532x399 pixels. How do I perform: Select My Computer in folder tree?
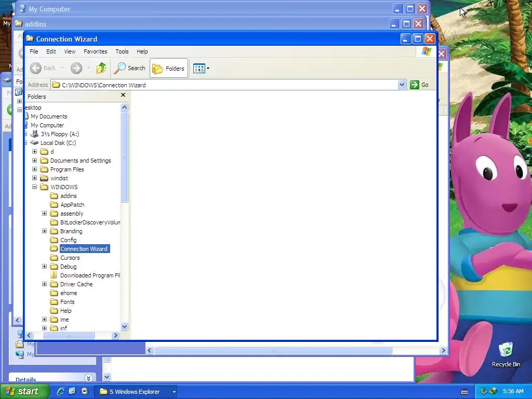coord(47,125)
